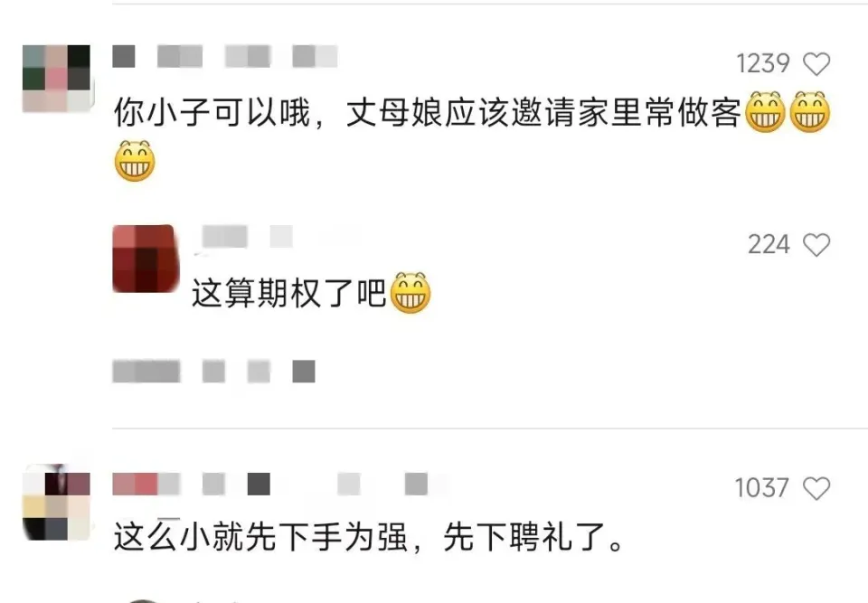Open the first commenter's pixelated avatar
The height and width of the screenshot is (603, 868).
[x=56, y=79]
